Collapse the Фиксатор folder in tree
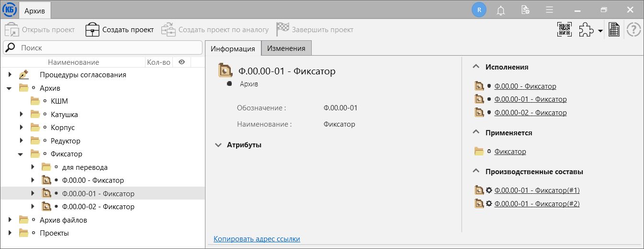 click(21, 154)
